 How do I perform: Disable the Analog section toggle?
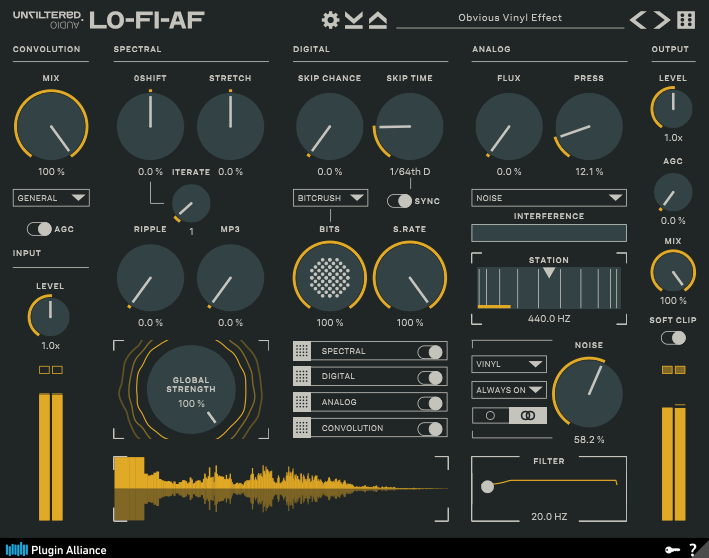click(430, 402)
